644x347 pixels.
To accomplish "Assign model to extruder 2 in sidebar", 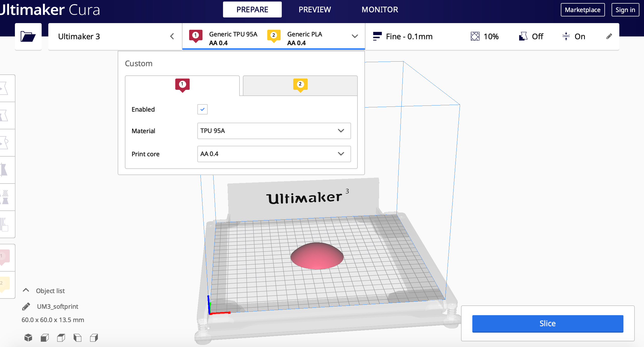I will point(5,284).
